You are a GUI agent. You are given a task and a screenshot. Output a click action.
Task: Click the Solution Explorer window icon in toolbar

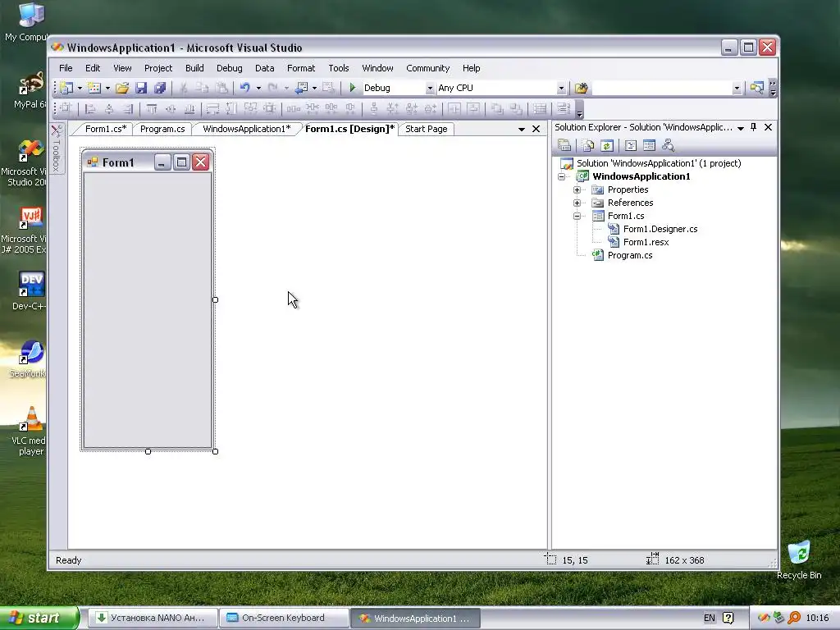(x=757, y=88)
